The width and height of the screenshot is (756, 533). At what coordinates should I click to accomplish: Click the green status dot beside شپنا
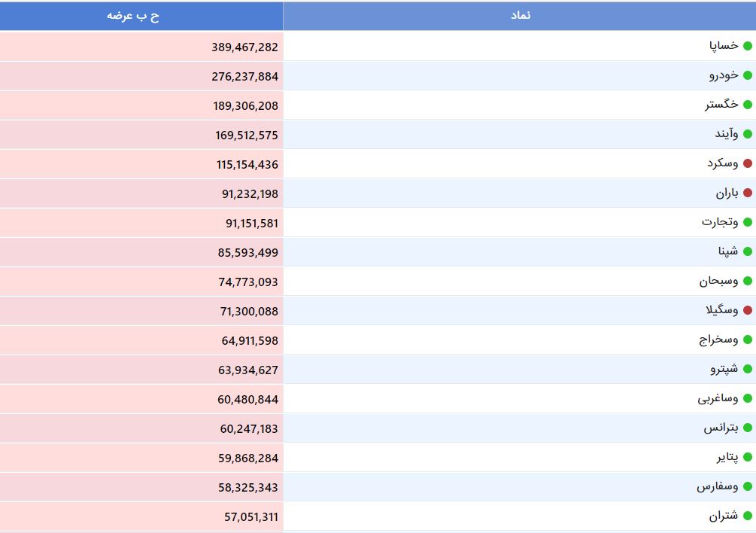[x=748, y=251]
